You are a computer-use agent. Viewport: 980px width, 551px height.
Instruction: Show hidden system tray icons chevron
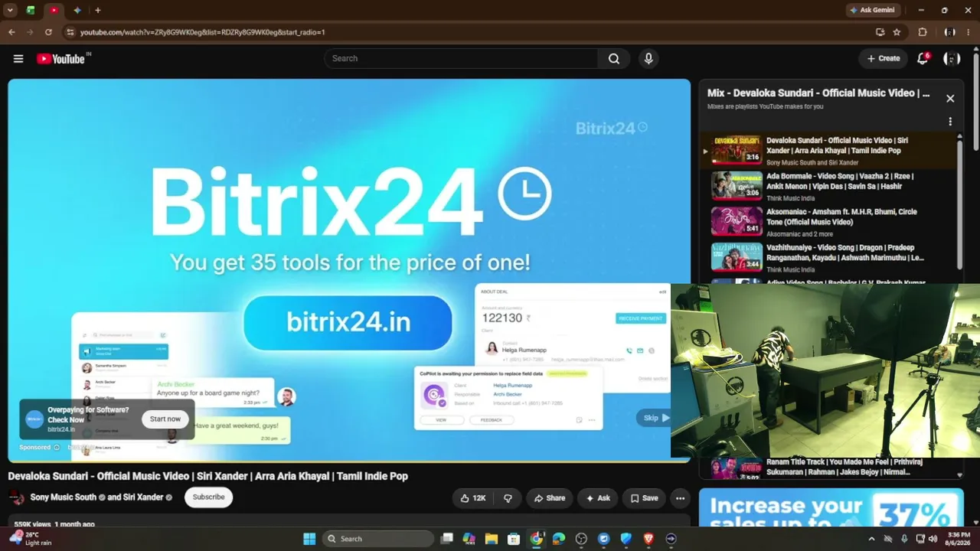point(871,539)
